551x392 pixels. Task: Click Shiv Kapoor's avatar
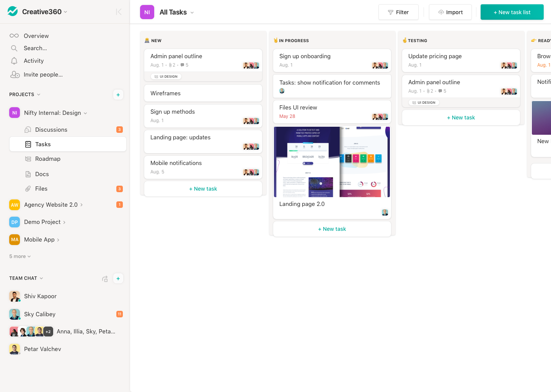coord(15,296)
